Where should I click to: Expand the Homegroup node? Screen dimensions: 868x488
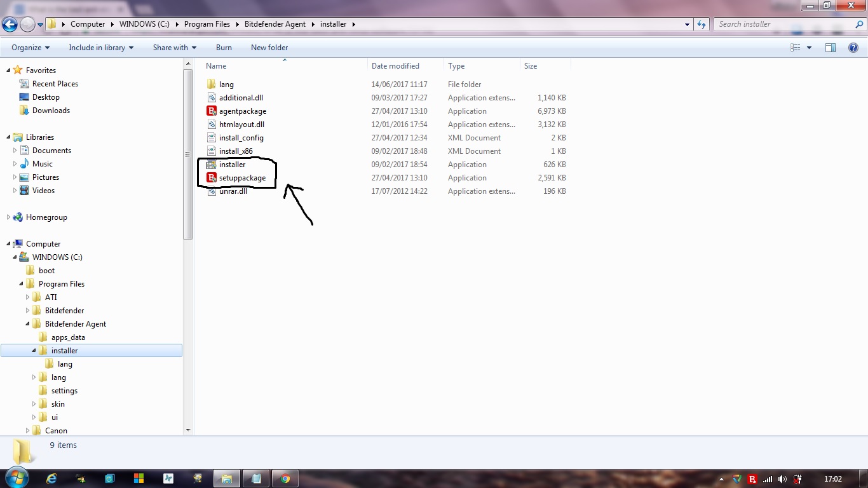click(x=8, y=217)
